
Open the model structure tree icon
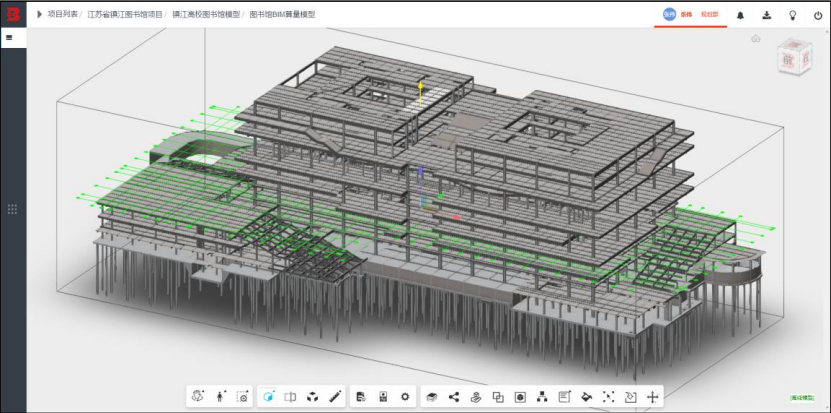tap(542, 397)
